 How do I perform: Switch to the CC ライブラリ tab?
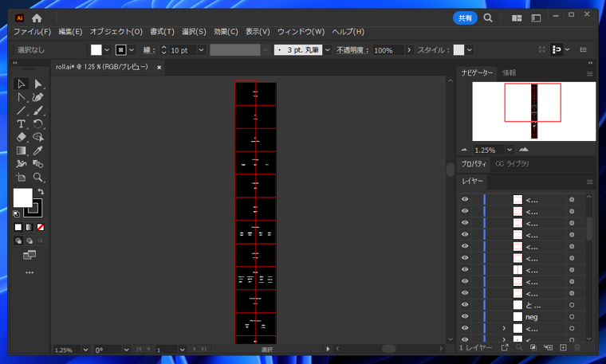coord(513,164)
